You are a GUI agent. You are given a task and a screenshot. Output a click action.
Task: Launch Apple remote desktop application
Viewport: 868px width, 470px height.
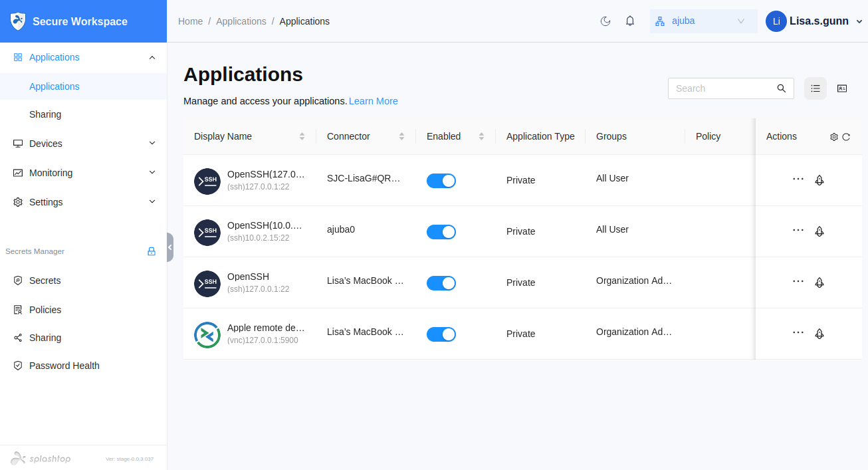pyautogui.click(x=819, y=334)
